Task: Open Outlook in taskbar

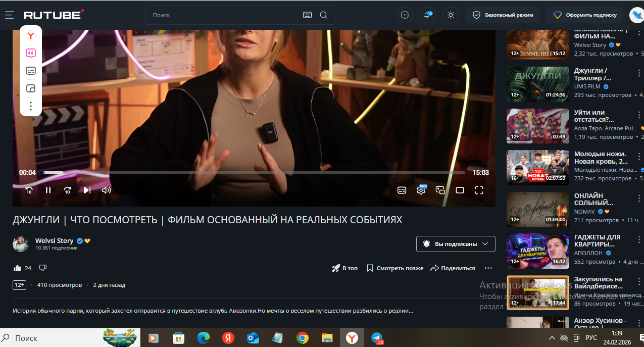Action: 253,338
